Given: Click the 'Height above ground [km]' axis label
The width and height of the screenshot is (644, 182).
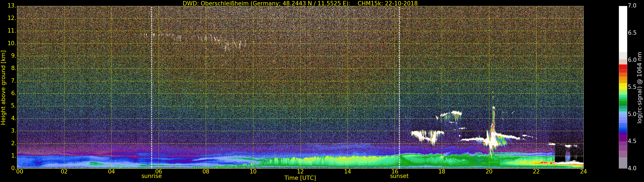Looking at the screenshot, I should coord(3,88).
